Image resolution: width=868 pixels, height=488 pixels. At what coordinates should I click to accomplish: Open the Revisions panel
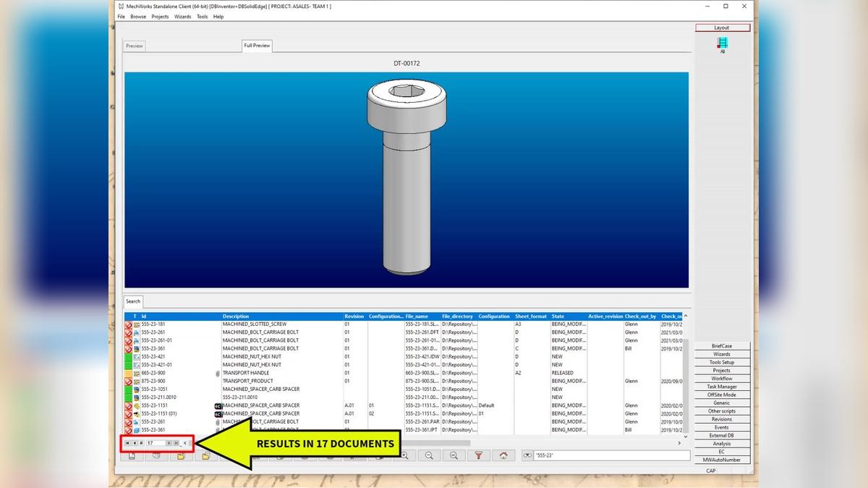pyautogui.click(x=722, y=419)
